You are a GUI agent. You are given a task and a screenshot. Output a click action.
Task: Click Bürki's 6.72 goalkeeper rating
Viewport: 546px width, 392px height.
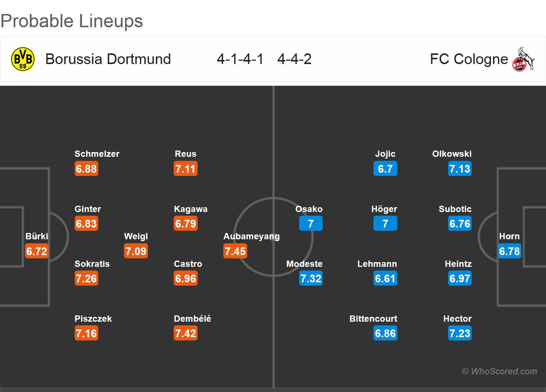coord(37,251)
